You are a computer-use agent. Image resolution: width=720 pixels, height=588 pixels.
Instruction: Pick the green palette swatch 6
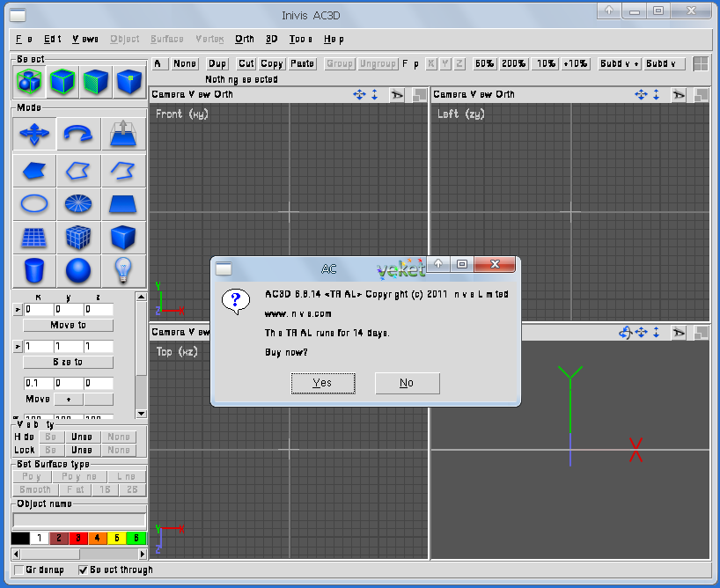136,538
